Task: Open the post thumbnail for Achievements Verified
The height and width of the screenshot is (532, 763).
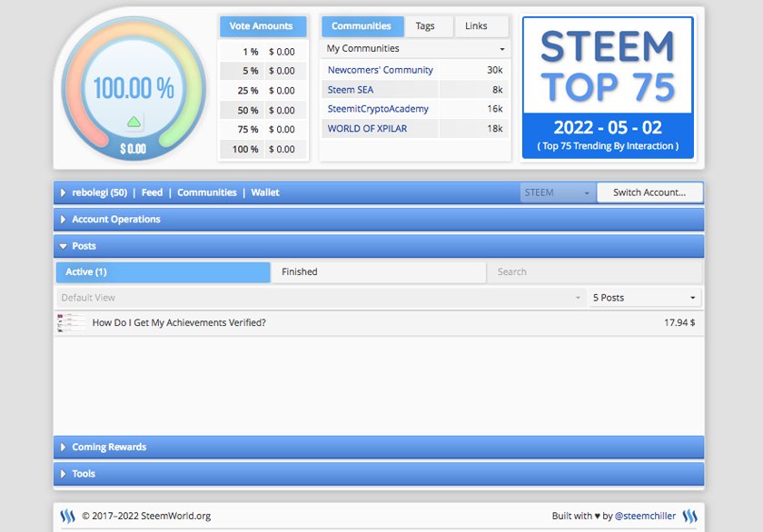Action: [71, 323]
